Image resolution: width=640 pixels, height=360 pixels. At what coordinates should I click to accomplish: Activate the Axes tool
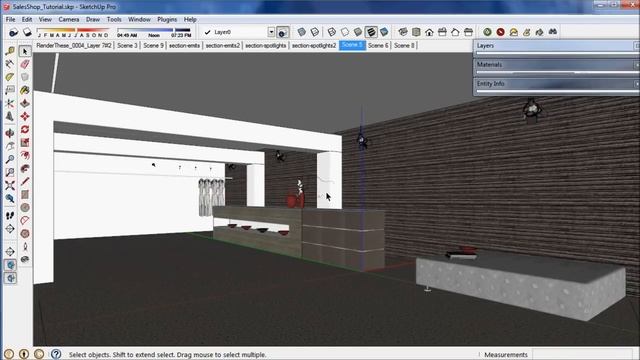click(10, 103)
